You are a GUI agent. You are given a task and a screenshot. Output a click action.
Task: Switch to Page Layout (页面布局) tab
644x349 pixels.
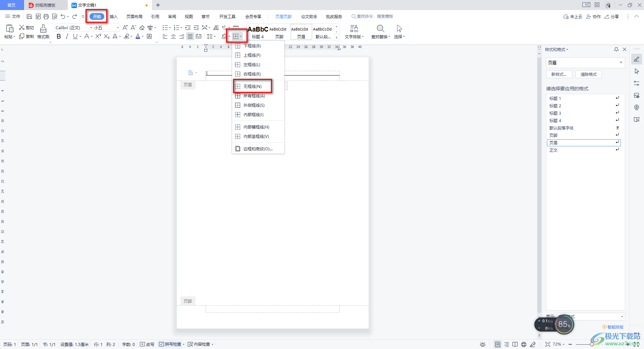(135, 16)
